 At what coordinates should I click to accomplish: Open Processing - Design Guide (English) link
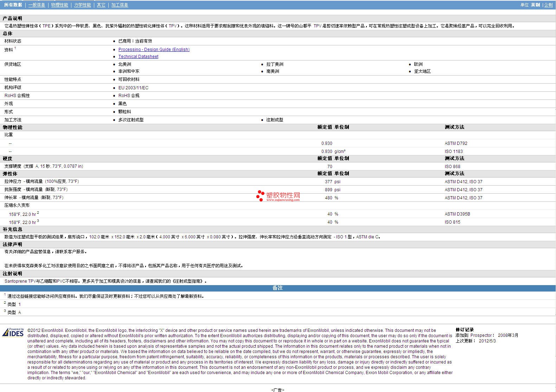[154, 50]
